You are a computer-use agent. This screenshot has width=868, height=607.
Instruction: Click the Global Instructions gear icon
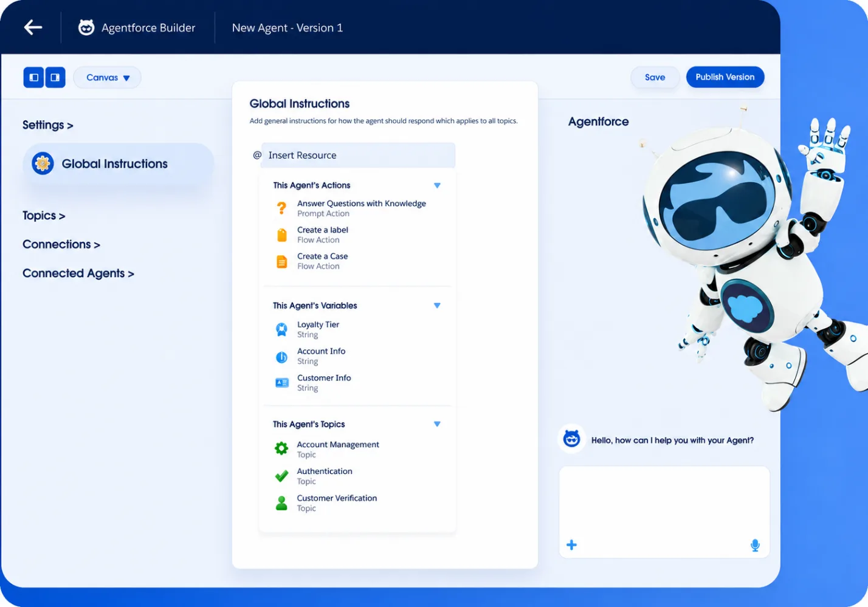[x=43, y=163]
